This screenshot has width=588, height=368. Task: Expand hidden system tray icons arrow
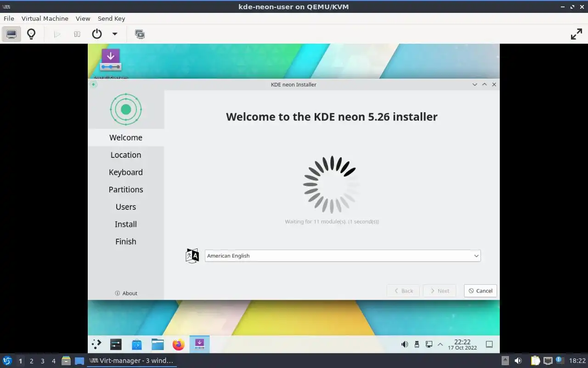441,344
